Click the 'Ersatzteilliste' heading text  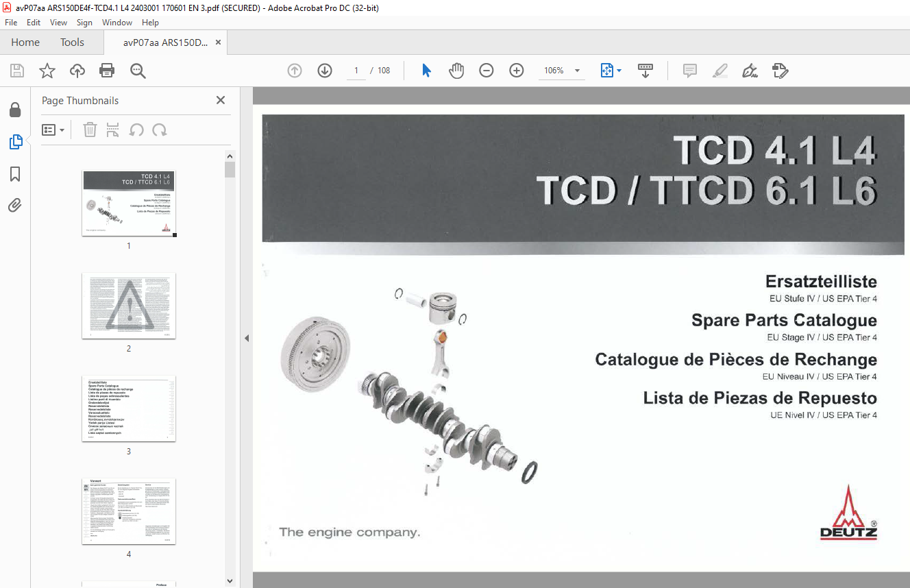pyautogui.click(x=821, y=282)
